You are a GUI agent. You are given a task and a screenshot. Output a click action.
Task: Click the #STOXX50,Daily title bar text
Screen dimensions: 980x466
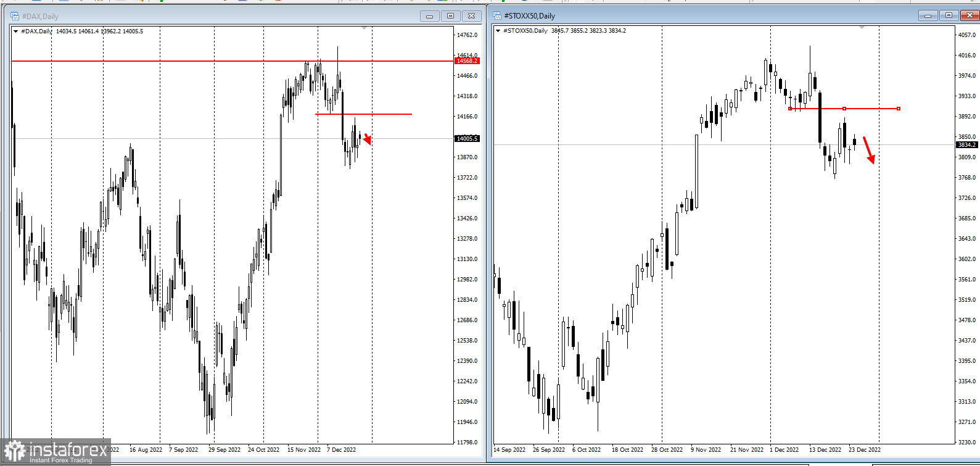(x=530, y=16)
